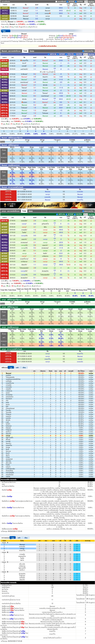Viewport: 95px width, 644px height.
Task: Toggle FIFA FS checkbox in Finland results section
Action: pos(66,54)
